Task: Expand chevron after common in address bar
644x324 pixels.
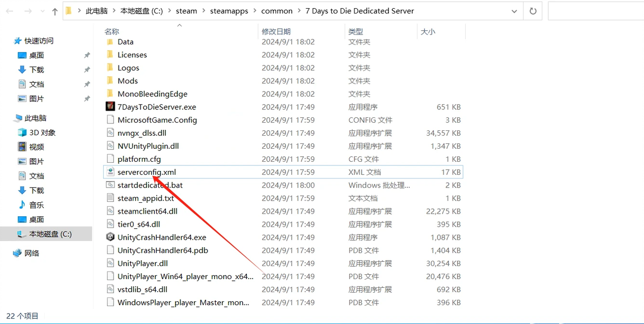Action: tap(299, 11)
